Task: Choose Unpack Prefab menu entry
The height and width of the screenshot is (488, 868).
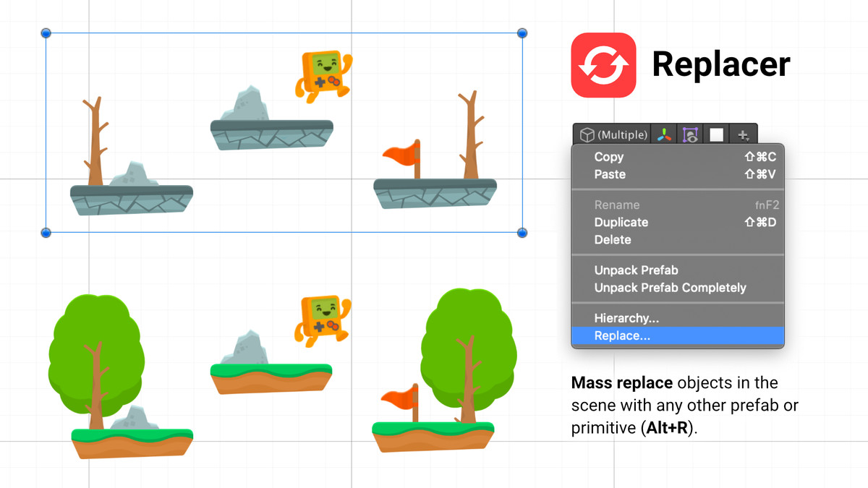Action: (x=678, y=270)
